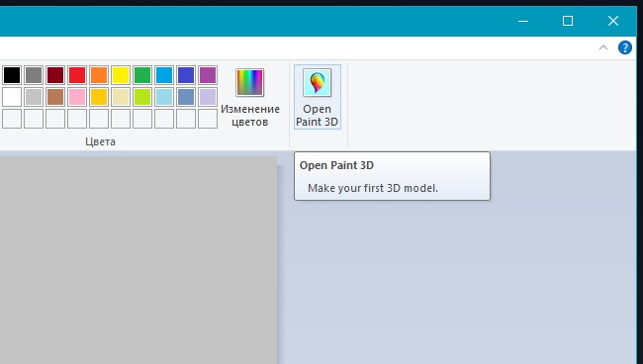Viewport: 643px width, 364px height.
Task: Pick the purple color swatch
Action: (208, 75)
